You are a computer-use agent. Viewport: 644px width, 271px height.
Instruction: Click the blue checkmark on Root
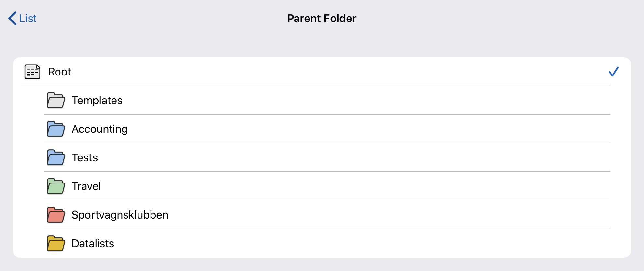coord(613,72)
